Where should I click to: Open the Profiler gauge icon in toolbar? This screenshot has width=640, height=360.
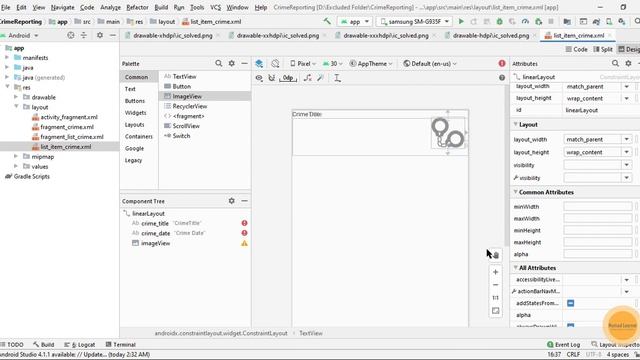tap(525, 22)
